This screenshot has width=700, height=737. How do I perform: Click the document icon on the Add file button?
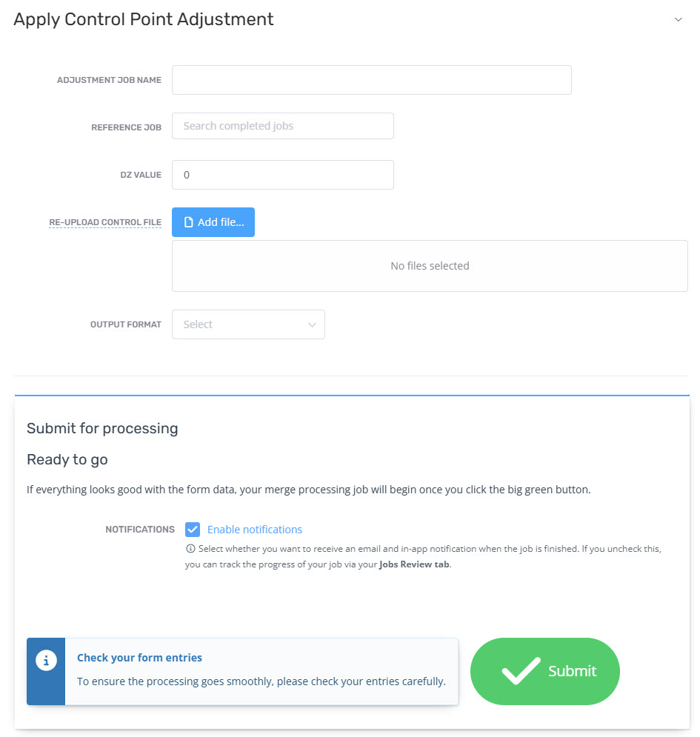click(x=187, y=221)
